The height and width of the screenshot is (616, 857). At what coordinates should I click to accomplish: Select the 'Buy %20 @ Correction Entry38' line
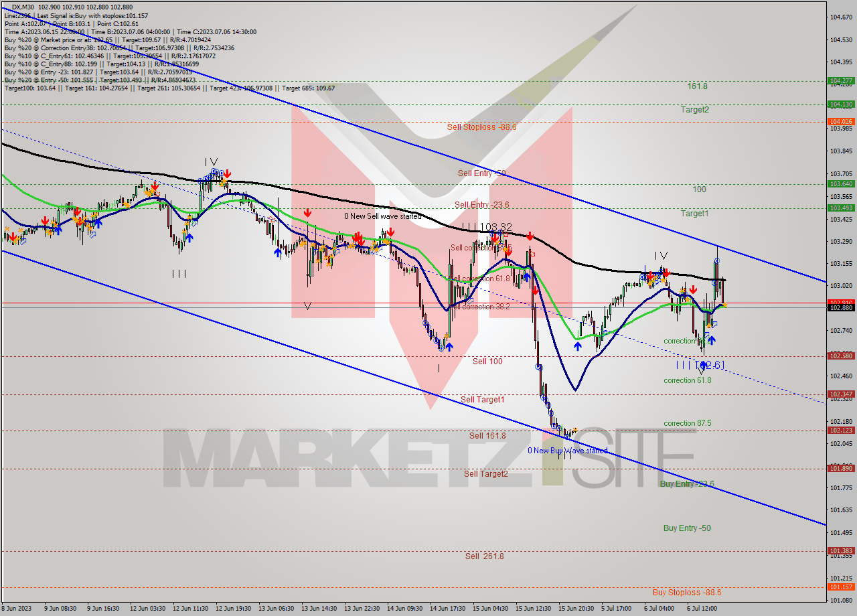pos(119,48)
